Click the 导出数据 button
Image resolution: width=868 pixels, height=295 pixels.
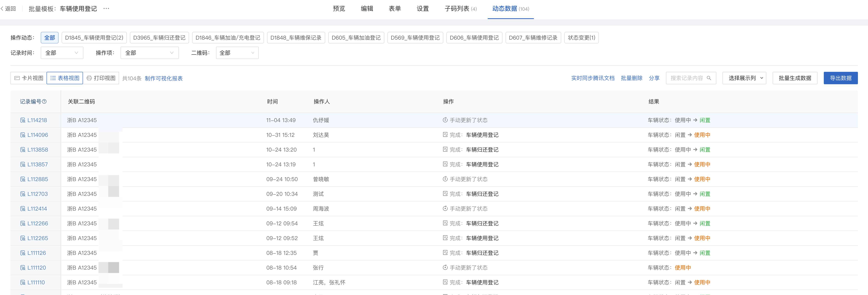[841, 78]
